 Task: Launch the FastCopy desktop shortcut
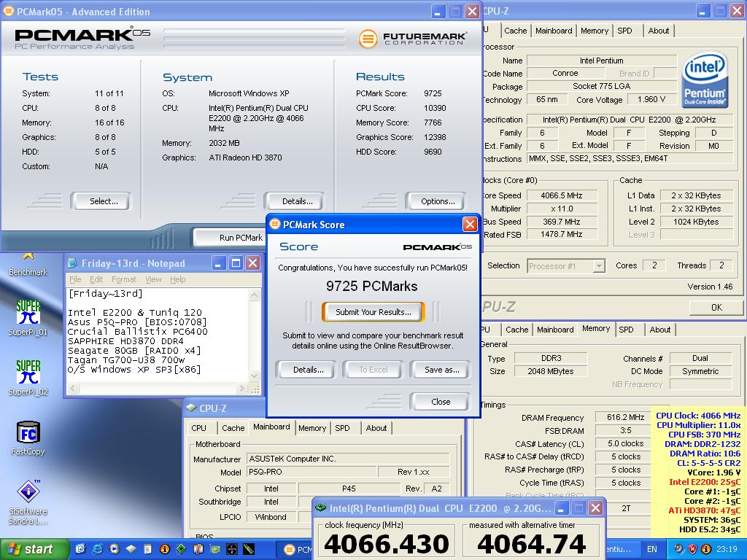click(28, 437)
